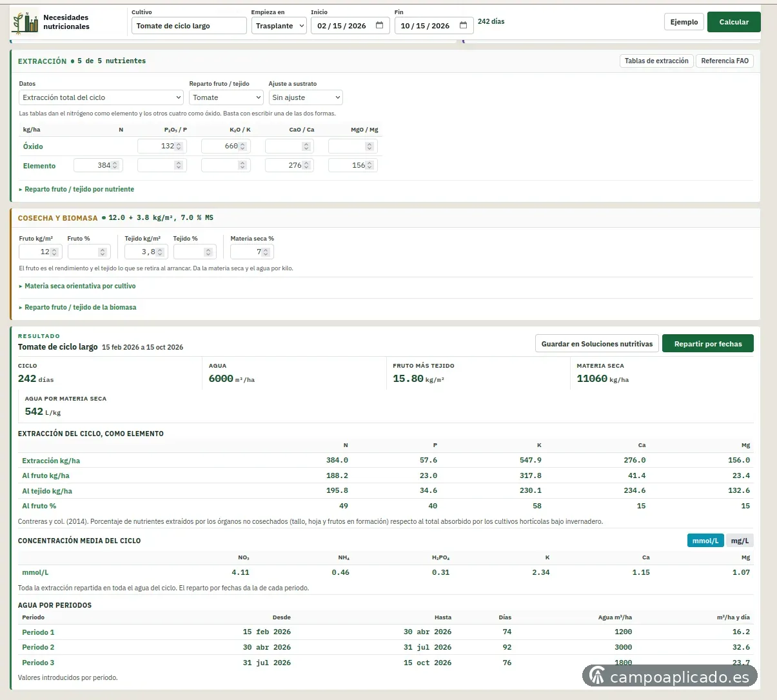Click the Mg element field showing 156
Viewport: 777px width, 700px height.
tap(353, 165)
